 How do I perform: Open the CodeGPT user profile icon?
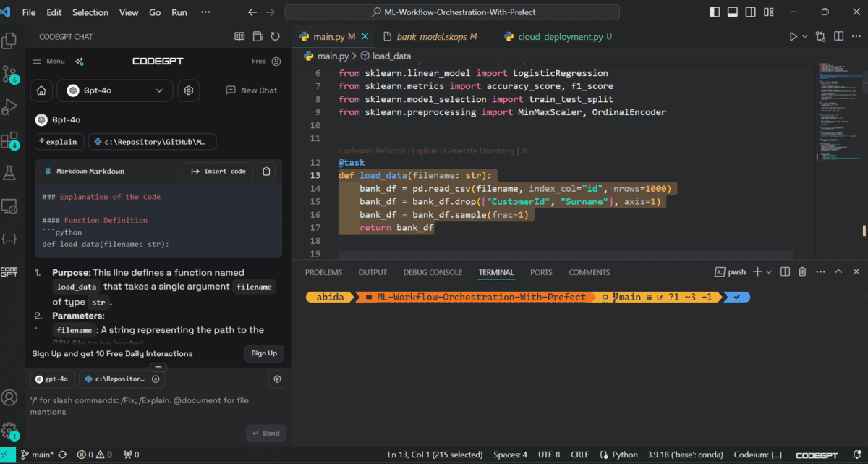(276, 62)
